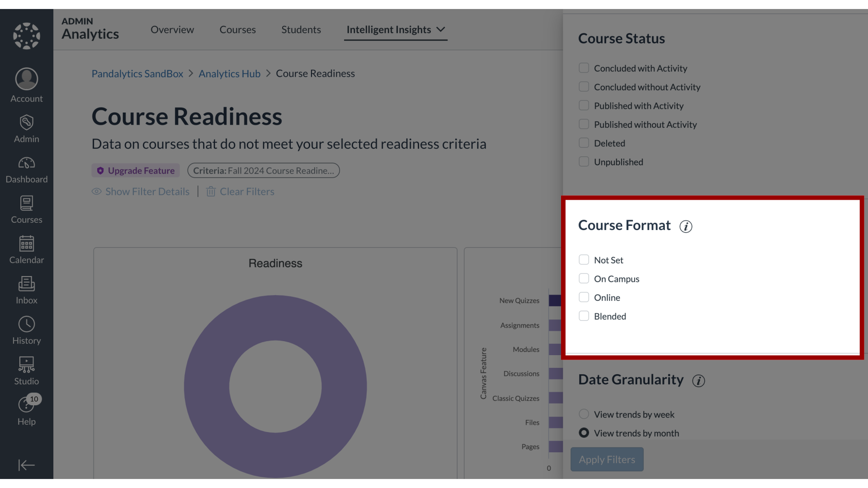Screen dimensions: 868x488
Task: Click the Modules bar in chart
Action: click(x=556, y=349)
